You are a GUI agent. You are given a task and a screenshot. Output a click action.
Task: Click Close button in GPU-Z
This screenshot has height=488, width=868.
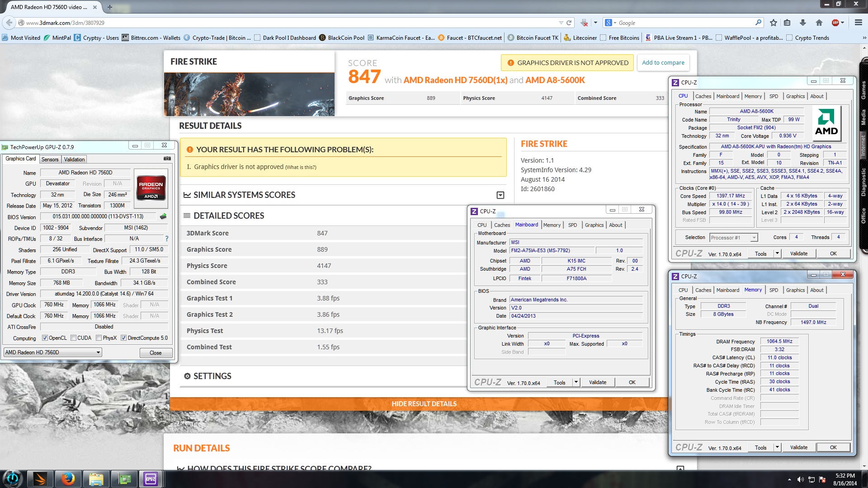click(x=156, y=353)
